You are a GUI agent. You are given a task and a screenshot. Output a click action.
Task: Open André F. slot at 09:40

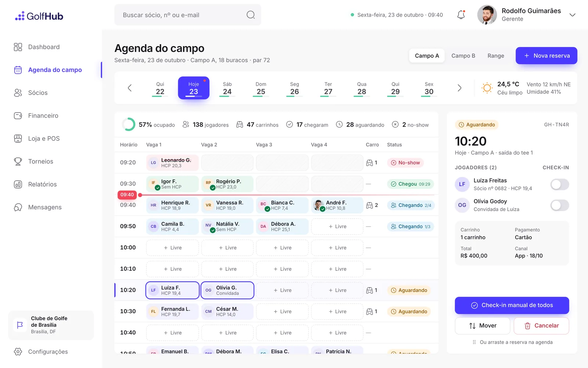pyautogui.click(x=337, y=205)
